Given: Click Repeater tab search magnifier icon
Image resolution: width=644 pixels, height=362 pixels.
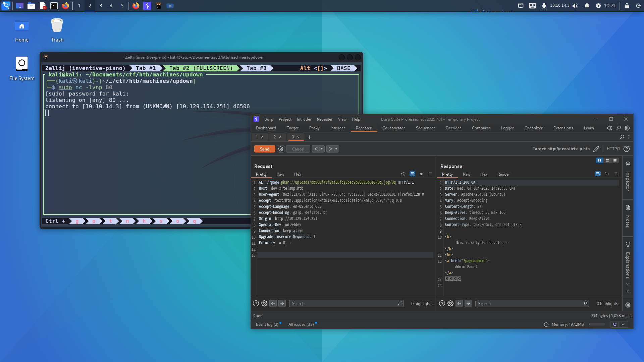Looking at the screenshot, I should coord(622,137).
